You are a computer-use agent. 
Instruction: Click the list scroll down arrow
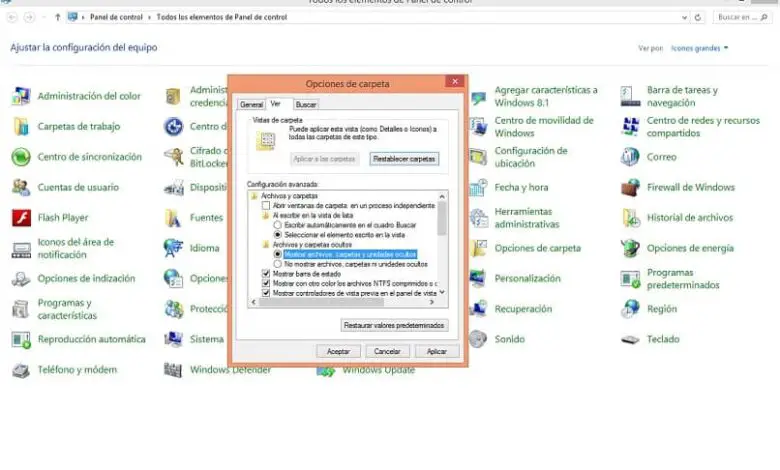442,292
